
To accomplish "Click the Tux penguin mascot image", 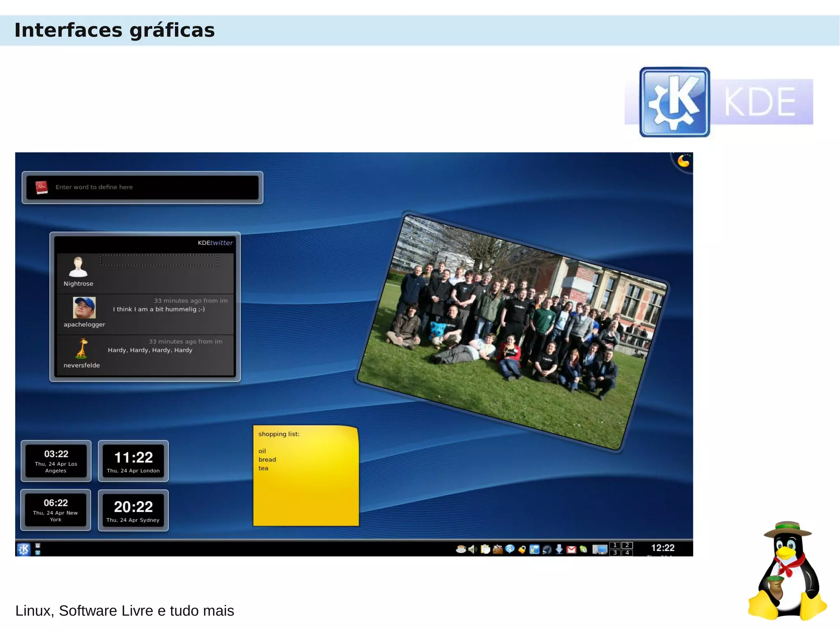I will tap(787, 570).
